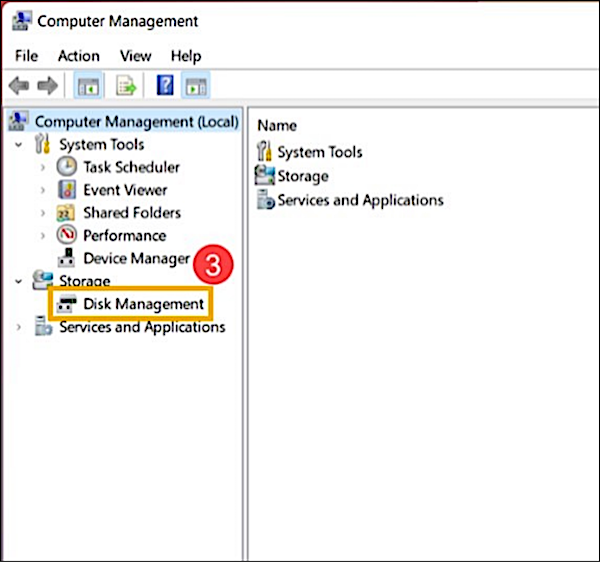Collapse the Storage node in the tree
Screen dimensions: 600x563
click(x=19, y=282)
